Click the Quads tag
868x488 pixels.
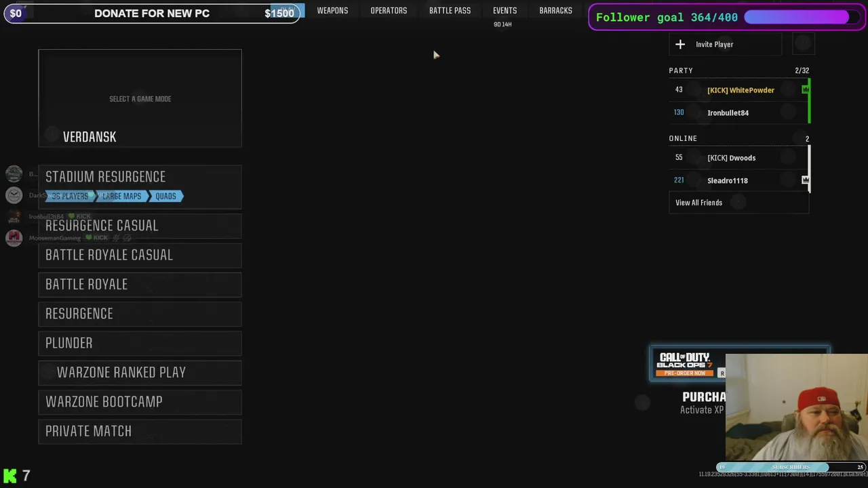(165, 196)
